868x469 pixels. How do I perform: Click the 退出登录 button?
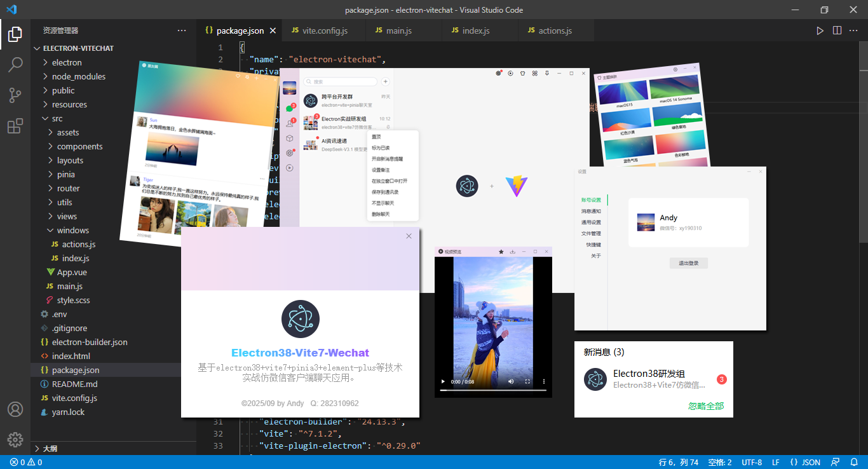click(x=688, y=263)
